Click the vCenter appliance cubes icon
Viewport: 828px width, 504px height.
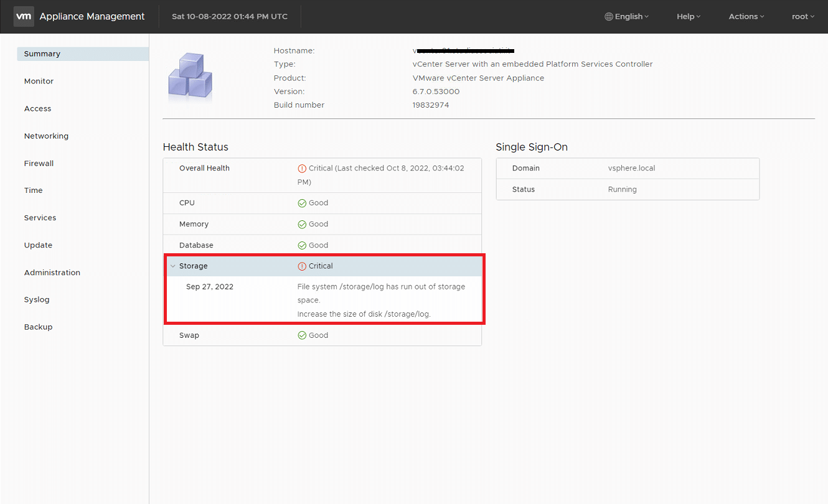click(x=191, y=78)
